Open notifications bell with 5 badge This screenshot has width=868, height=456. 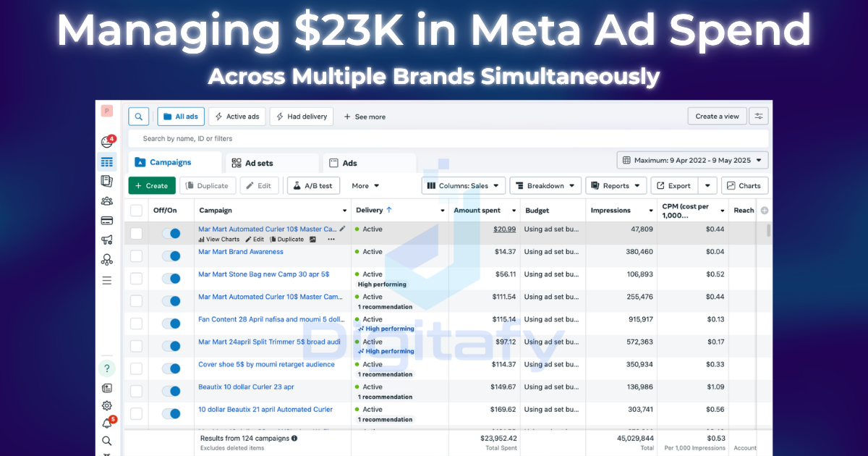click(107, 423)
